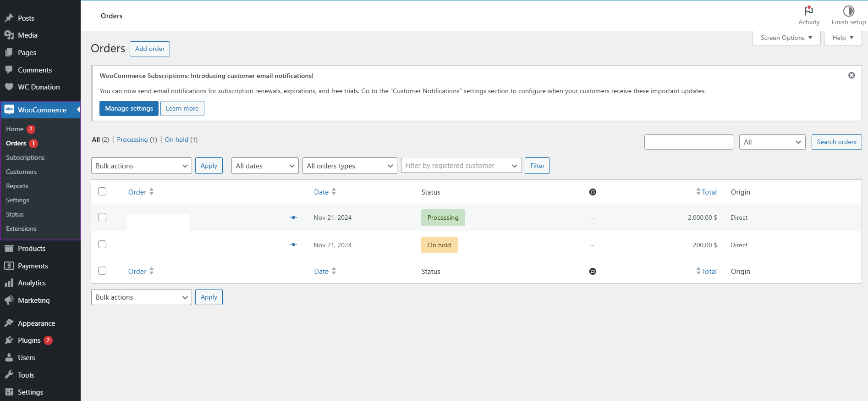Screen dimensions: 868x401
Task: Dismiss the WooCommerce Subscriptions notice
Action: 852,75
